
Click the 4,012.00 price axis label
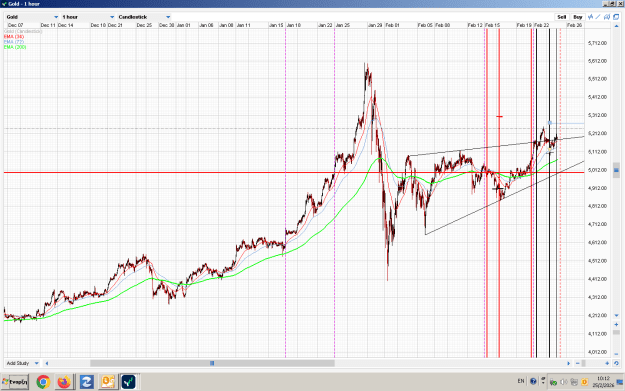click(x=597, y=352)
